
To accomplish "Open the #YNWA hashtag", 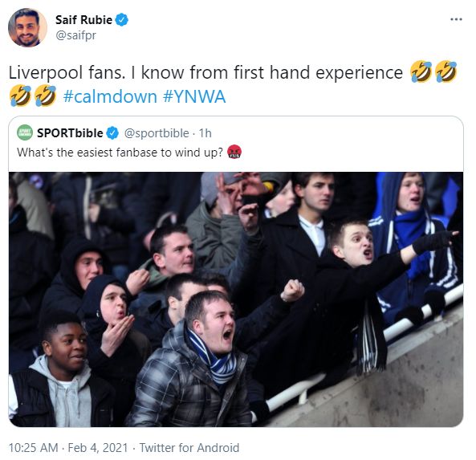I will pos(194,96).
